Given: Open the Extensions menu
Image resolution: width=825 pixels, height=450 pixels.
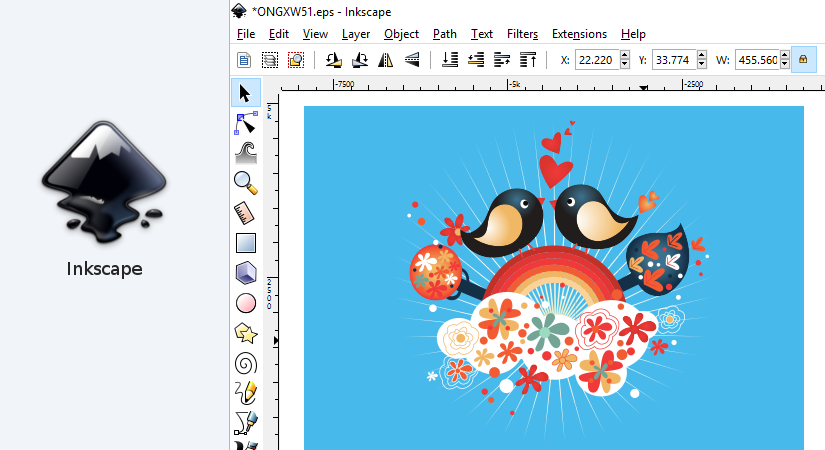Looking at the screenshot, I should click(x=579, y=34).
